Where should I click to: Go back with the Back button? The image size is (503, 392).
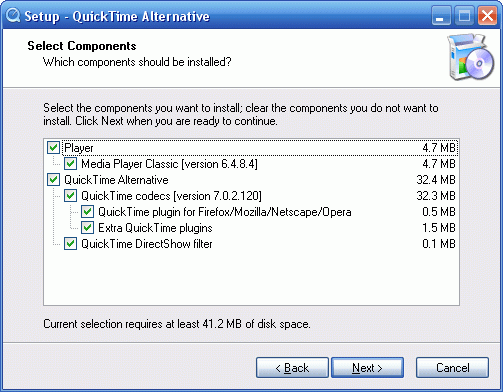292,368
